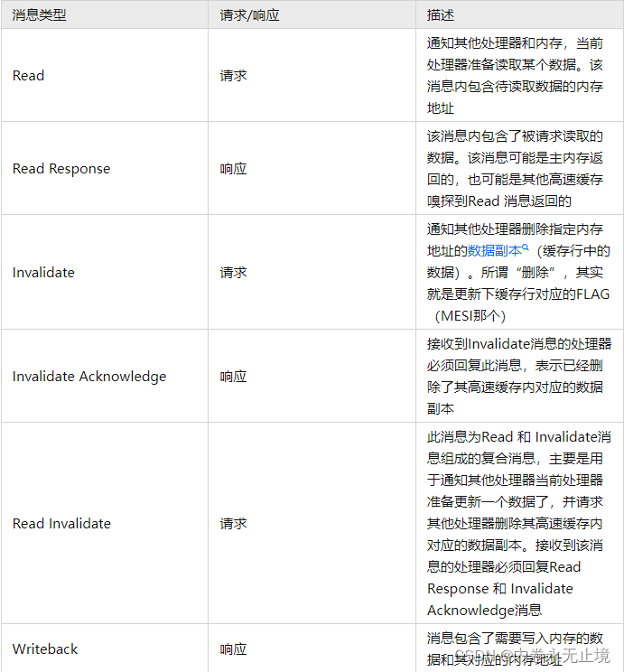Image resolution: width=624 pixels, height=672 pixels.
Task: Click the description starting 此消息为Read 和 Invalidate
Action: 519,523
